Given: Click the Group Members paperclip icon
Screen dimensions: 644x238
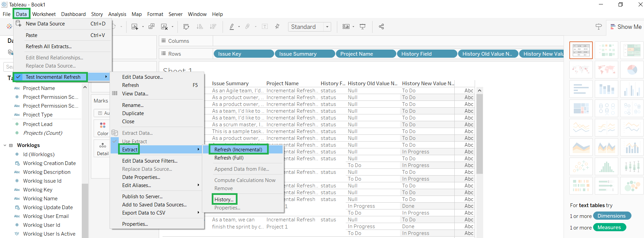Looking at the screenshot, I should tap(247, 26).
